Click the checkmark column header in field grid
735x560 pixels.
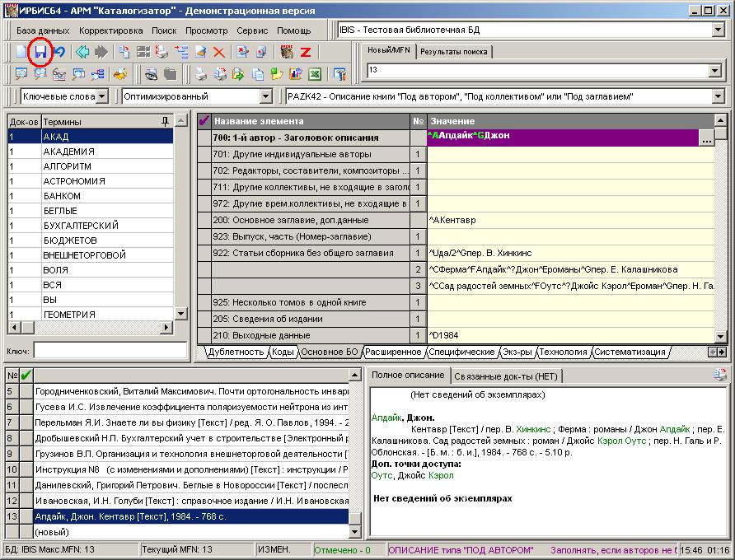point(204,121)
